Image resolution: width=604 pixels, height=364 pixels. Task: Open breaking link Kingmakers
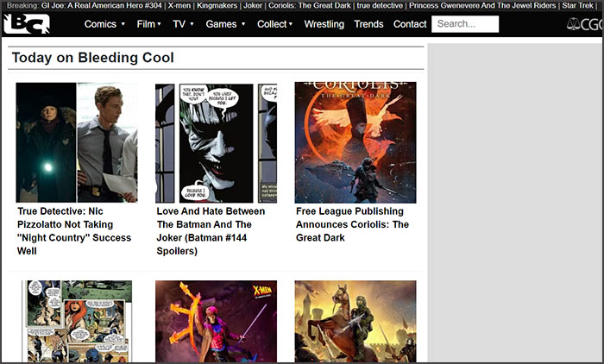(217, 5)
